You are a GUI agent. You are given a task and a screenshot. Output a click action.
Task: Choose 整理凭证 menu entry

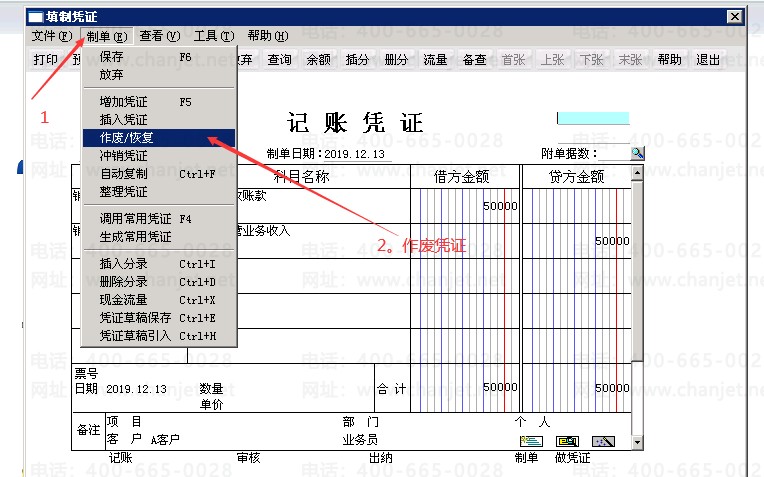coord(159,192)
